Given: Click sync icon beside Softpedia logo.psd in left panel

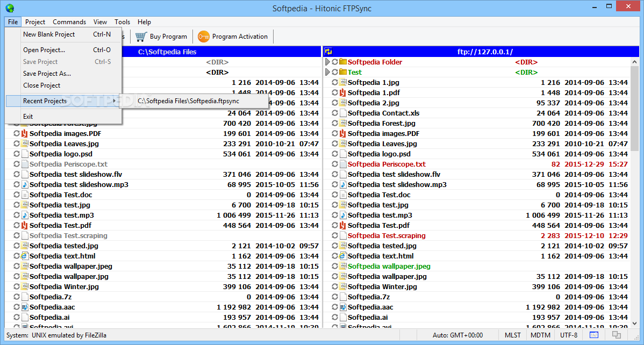Looking at the screenshot, I should [x=17, y=154].
